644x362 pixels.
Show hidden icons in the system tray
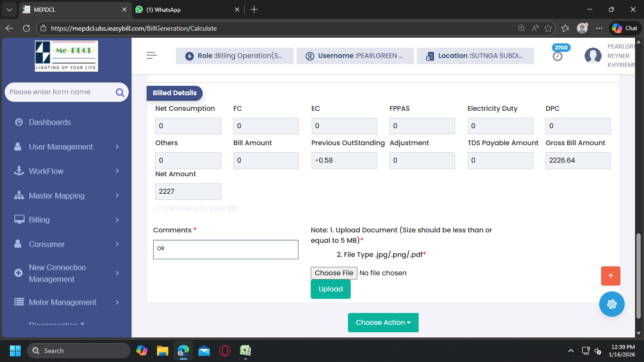coord(571,351)
